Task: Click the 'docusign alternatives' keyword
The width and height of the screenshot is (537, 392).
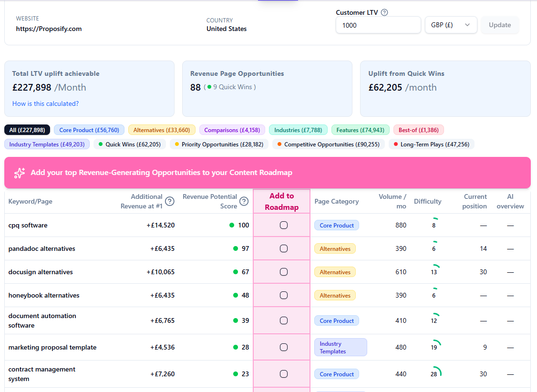Action: coord(41,272)
